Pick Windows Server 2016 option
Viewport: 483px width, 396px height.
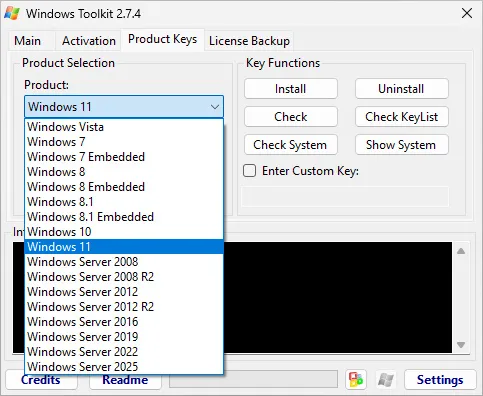tap(124, 322)
